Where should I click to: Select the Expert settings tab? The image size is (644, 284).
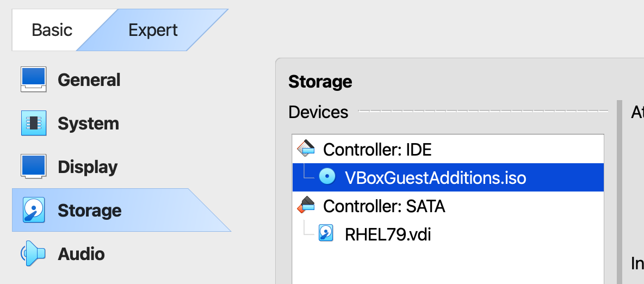(x=153, y=30)
